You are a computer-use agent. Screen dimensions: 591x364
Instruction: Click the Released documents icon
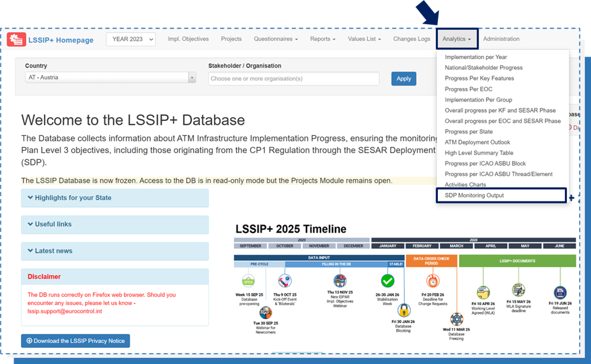(x=560, y=291)
